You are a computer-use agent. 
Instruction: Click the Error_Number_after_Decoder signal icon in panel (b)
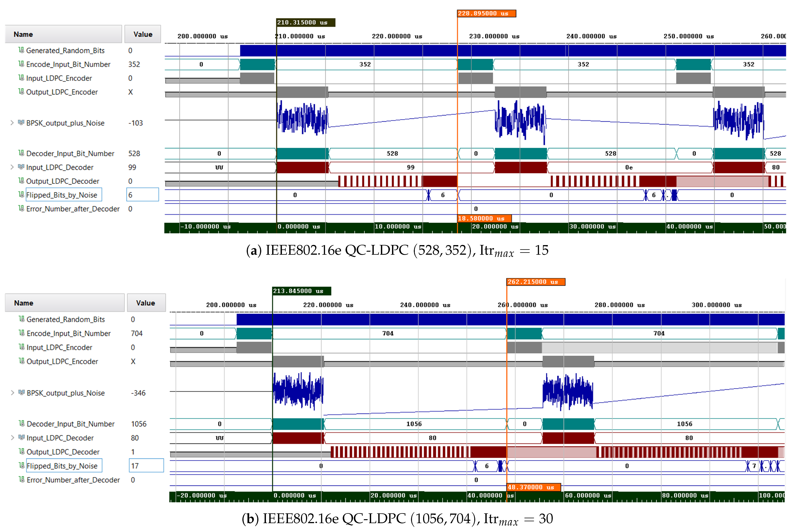[21, 479]
